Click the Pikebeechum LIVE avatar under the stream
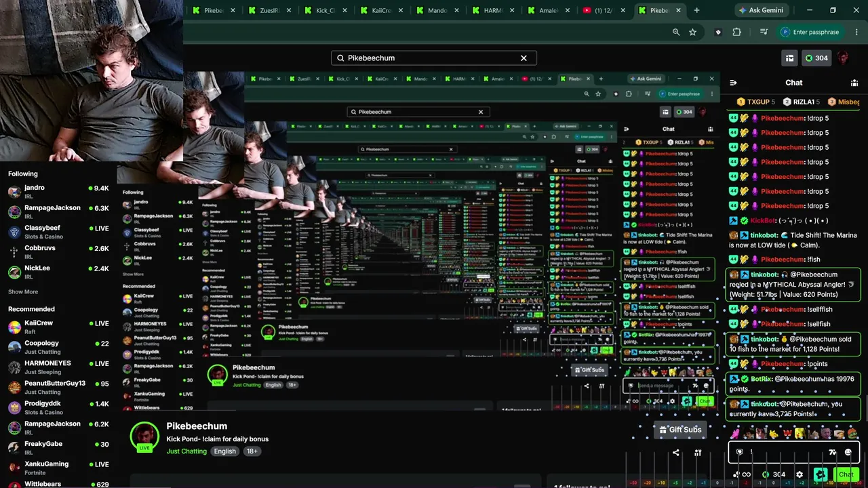The height and width of the screenshot is (488, 868). tap(144, 437)
